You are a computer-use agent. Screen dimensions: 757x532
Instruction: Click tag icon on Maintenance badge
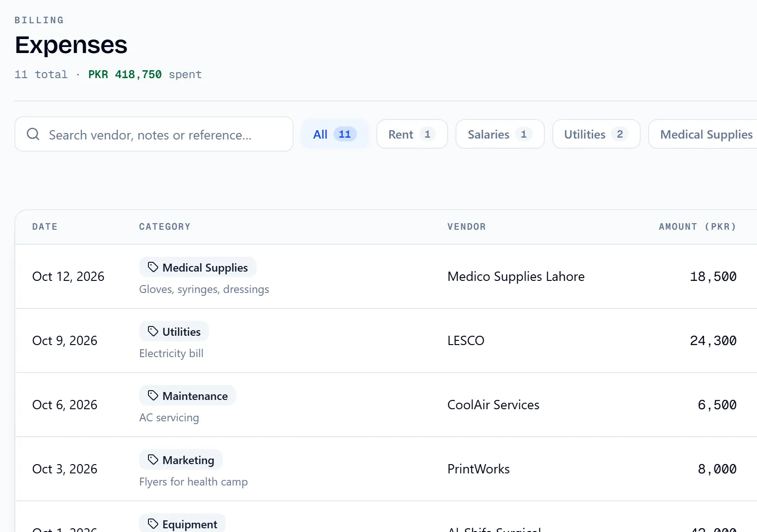click(153, 395)
